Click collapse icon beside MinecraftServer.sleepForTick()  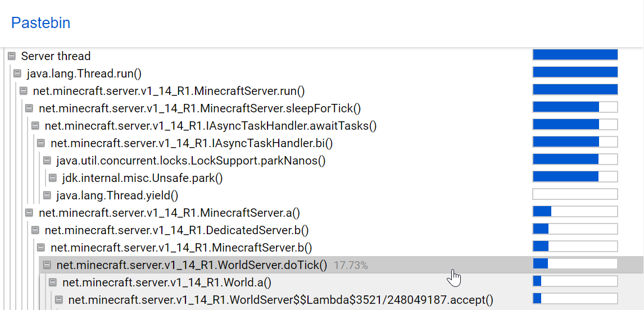click(x=29, y=108)
